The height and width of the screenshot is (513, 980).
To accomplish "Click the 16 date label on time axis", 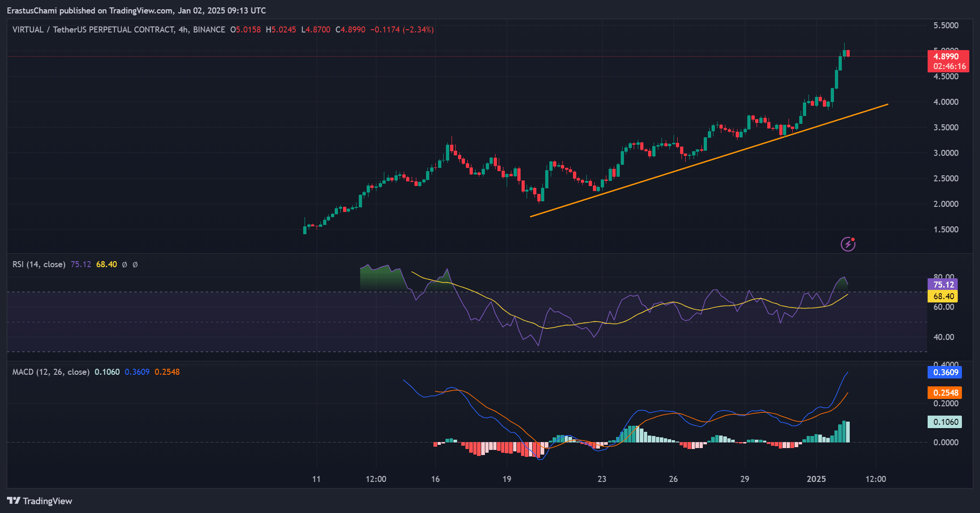I will pyautogui.click(x=435, y=479).
